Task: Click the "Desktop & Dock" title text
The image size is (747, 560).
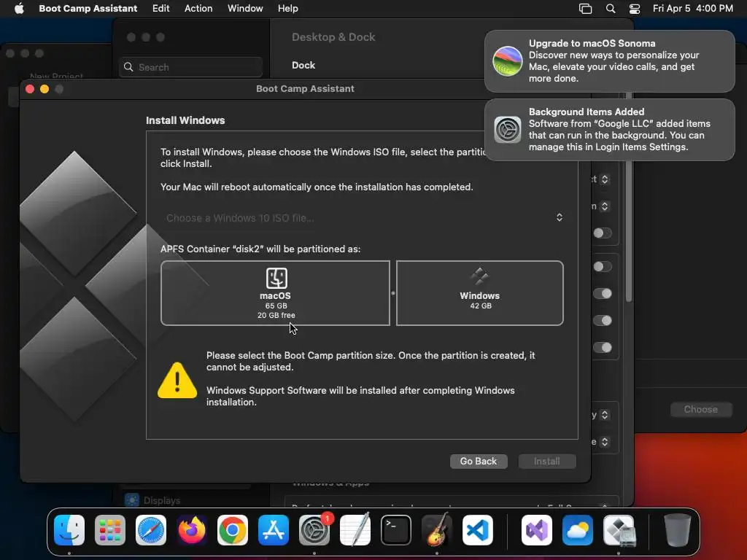Action: click(x=333, y=36)
